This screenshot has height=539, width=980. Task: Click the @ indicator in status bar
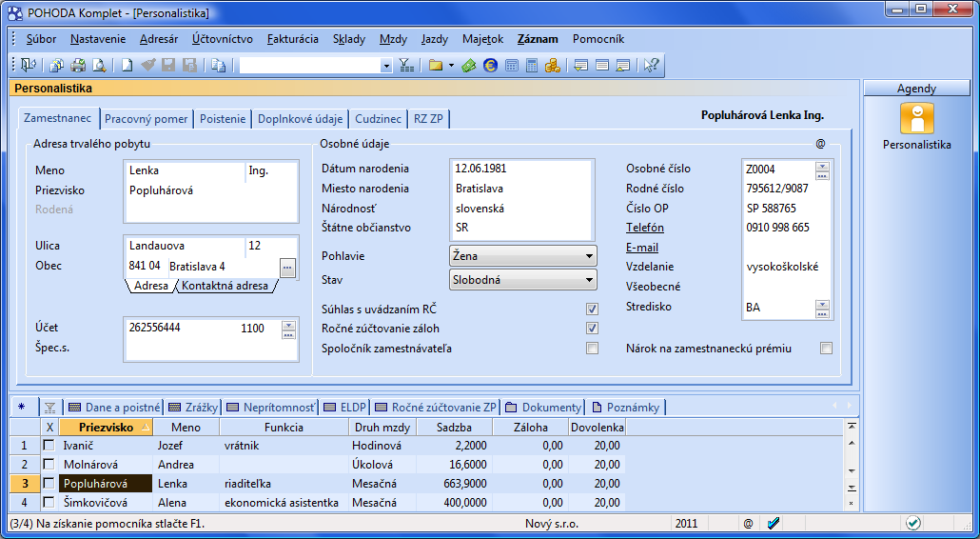[x=748, y=524]
